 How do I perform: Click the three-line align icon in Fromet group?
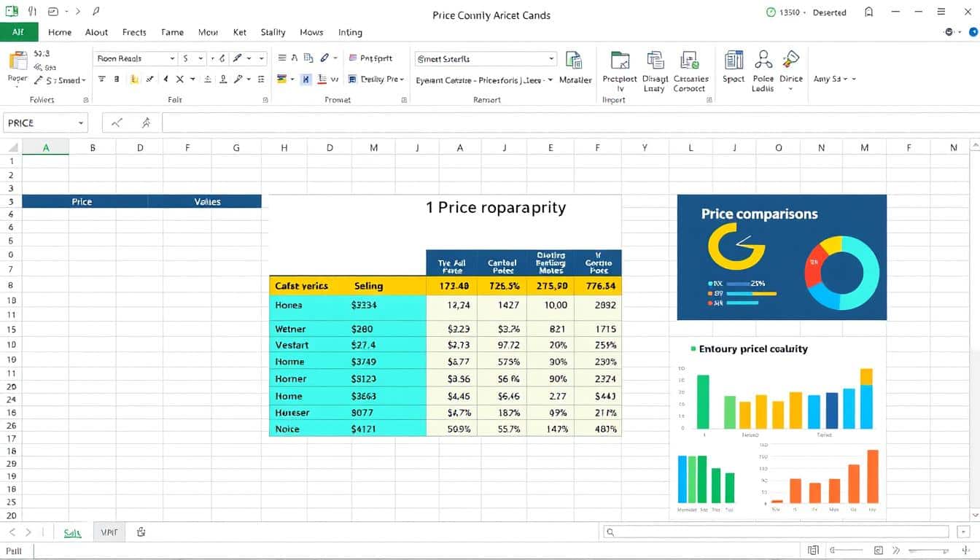(282, 58)
